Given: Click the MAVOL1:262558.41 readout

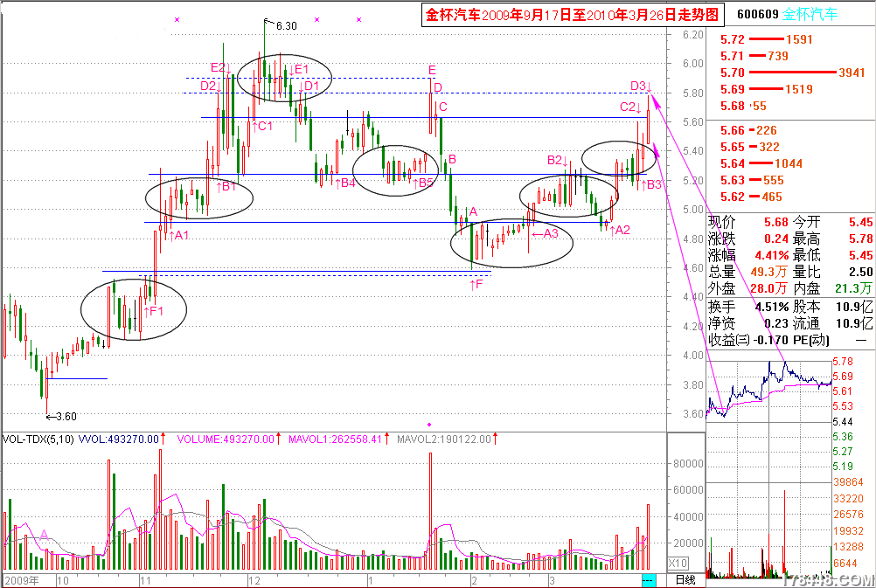Looking at the screenshot, I should (x=335, y=439).
